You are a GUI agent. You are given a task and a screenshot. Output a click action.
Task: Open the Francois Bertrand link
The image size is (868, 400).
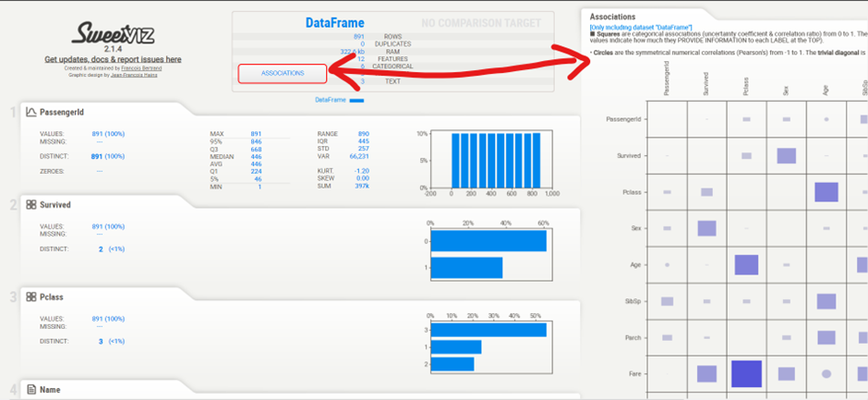point(141,67)
